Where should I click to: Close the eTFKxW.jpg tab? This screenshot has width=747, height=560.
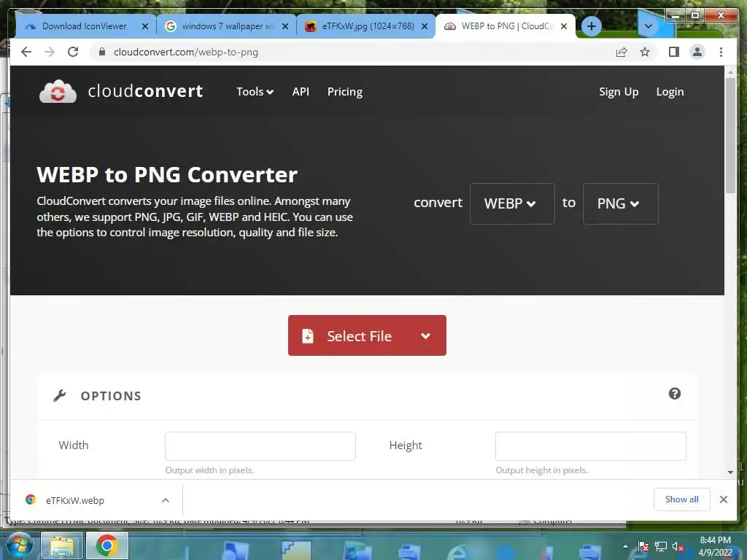[425, 26]
